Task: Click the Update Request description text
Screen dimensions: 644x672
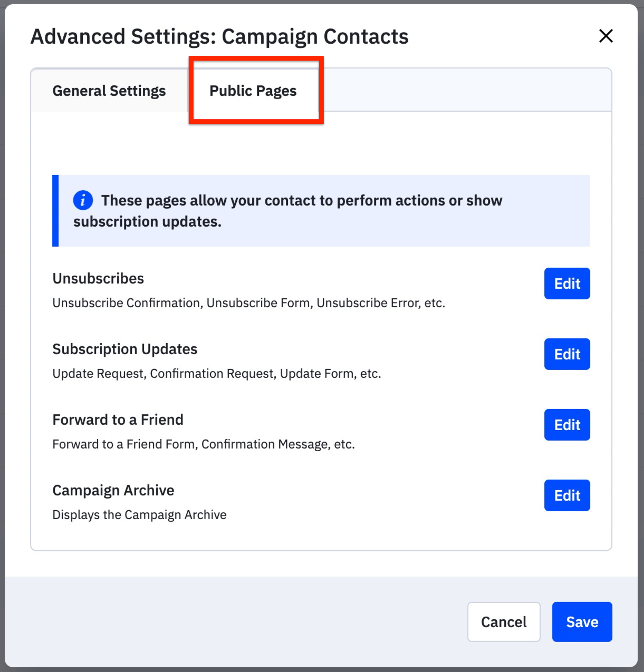Action: tap(217, 374)
